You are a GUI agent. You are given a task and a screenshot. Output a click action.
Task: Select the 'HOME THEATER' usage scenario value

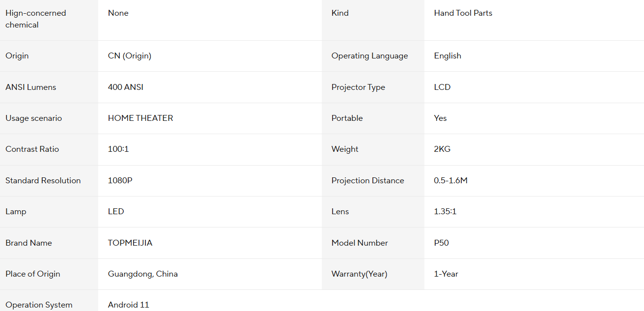(140, 118)
